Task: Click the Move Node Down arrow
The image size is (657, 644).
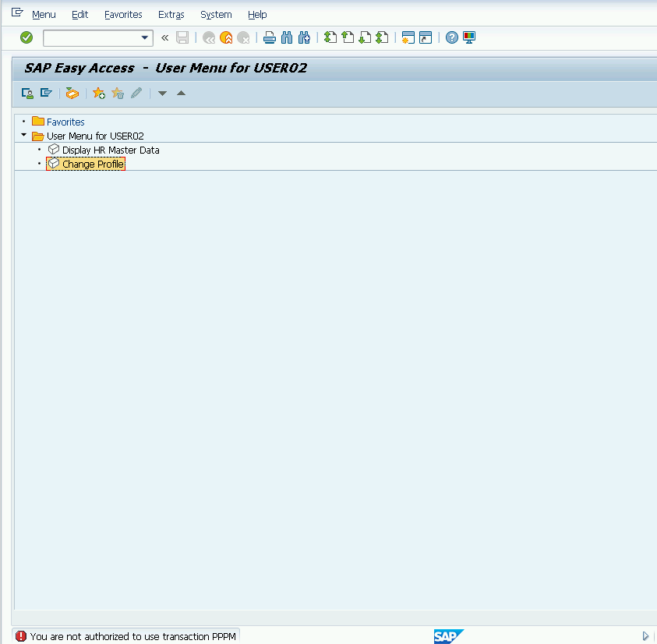Action: tap(162, 94)
